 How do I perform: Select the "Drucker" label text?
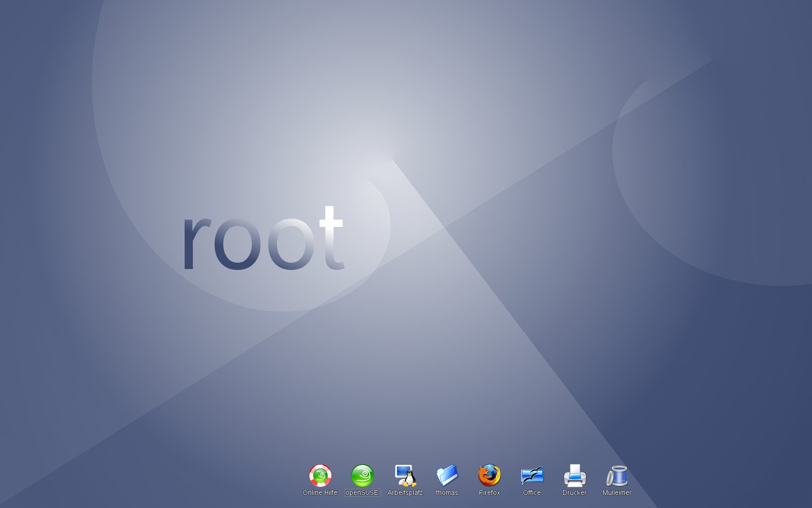click(x=575, y=493)
